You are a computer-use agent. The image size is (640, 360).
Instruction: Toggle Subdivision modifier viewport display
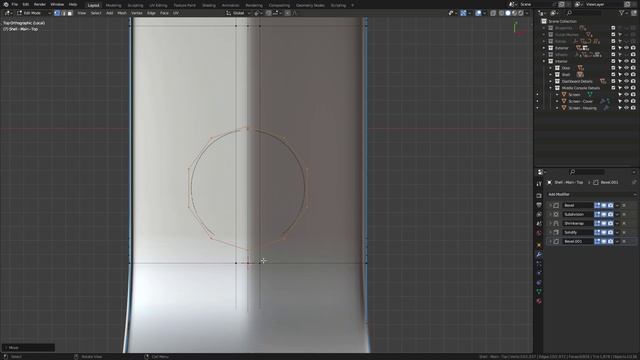tap(604, 214)
